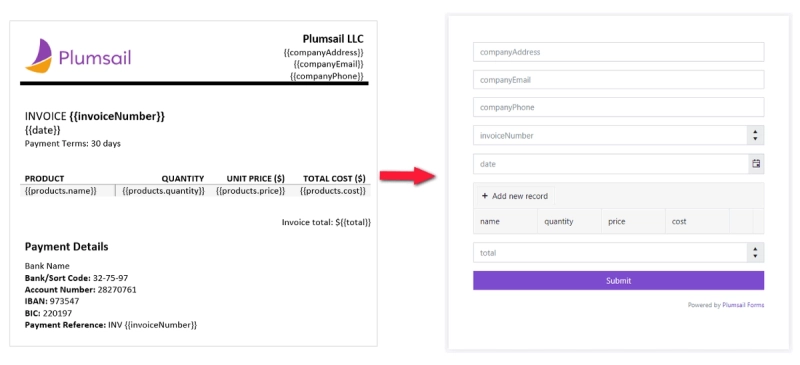This screenshot has height=365, width=800.
Task: Decrease invoiceNumber with the down spinner arrow
Action: pos(756,139)
